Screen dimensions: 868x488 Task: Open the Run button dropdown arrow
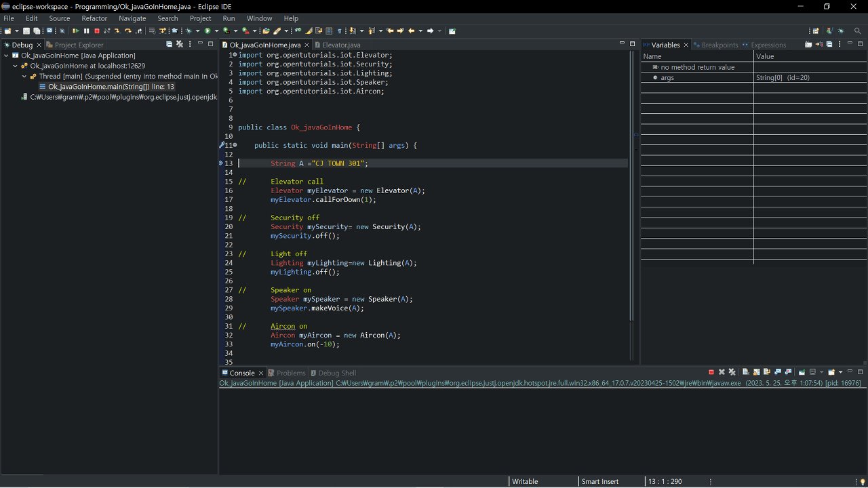pos(216,30)
